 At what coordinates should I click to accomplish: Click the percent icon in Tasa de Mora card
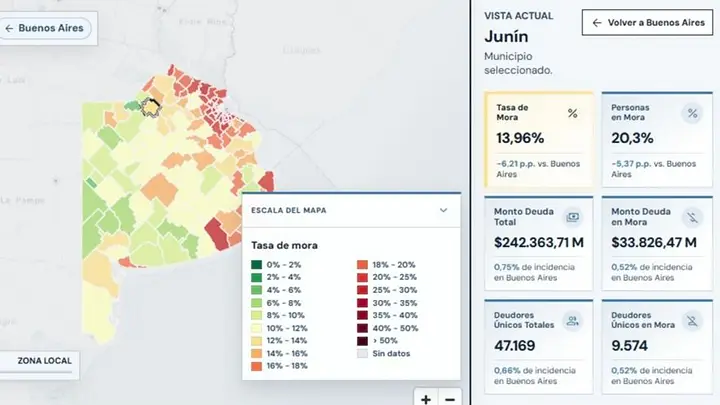coord(572,113)
